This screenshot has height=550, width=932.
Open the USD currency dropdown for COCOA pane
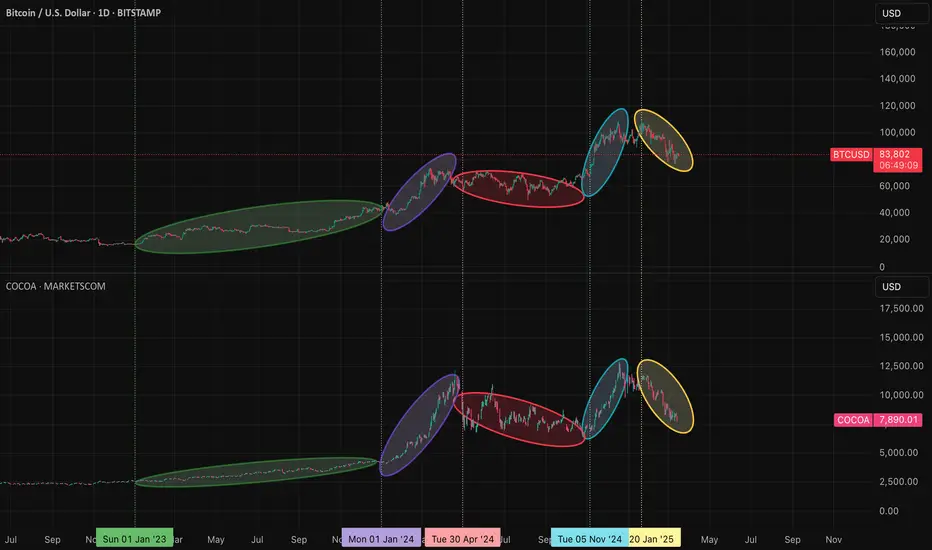[x=891, y=288]
